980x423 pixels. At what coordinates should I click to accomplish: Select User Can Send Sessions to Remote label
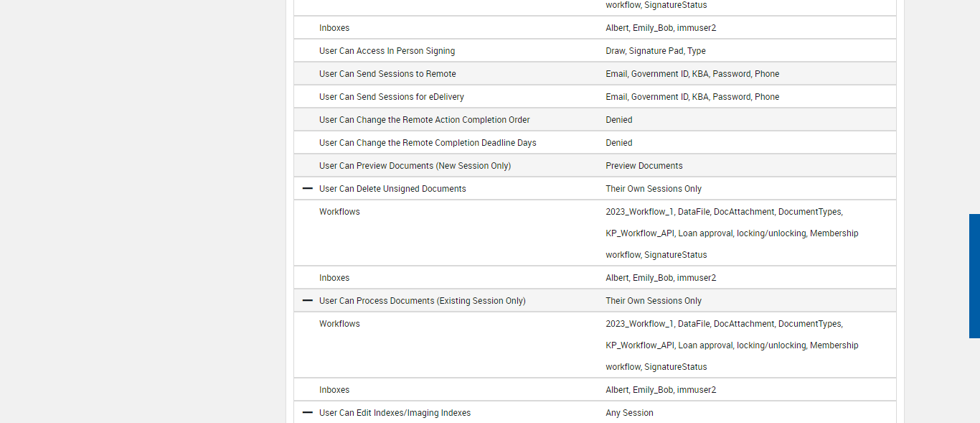click(x=387, y=74)
